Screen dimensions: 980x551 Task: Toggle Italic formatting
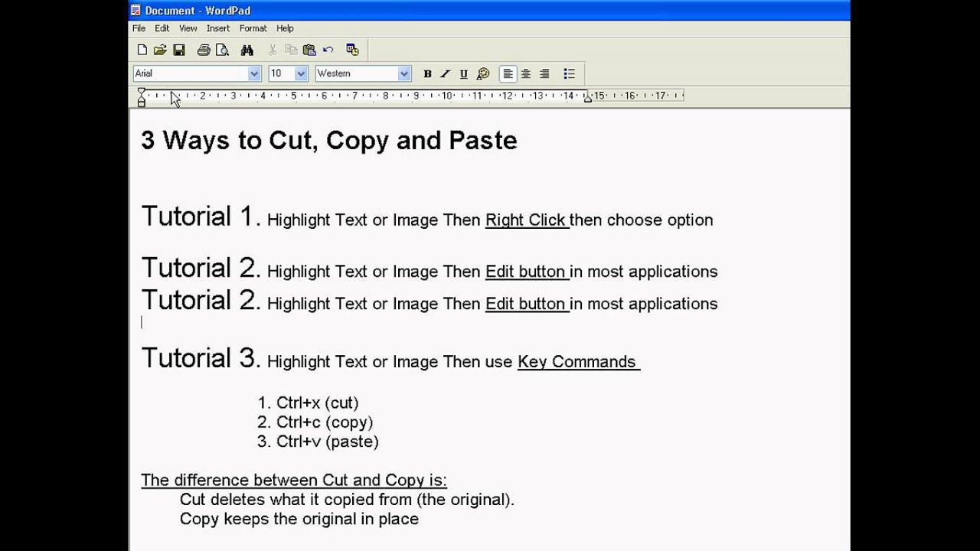[446, 74]
